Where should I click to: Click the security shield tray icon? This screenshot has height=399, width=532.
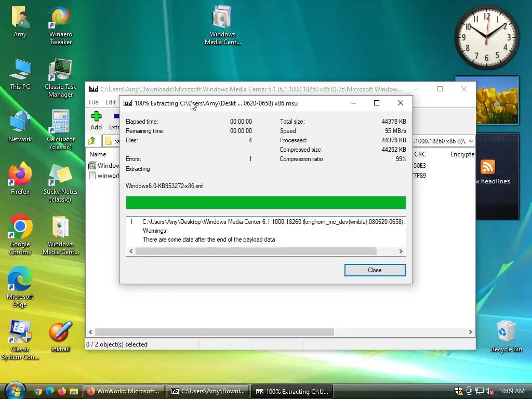(x=458, y=391)
